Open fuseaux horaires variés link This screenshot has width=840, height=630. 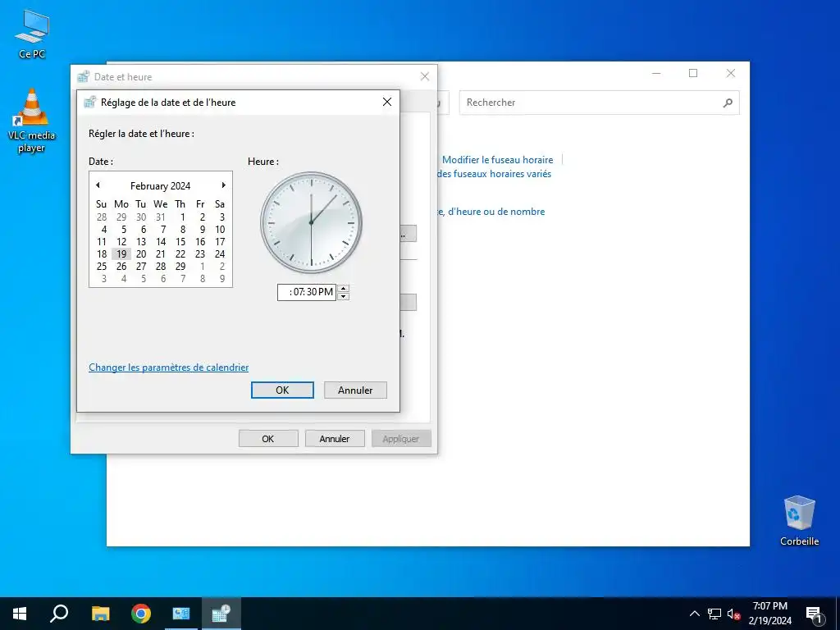point(493,174)
